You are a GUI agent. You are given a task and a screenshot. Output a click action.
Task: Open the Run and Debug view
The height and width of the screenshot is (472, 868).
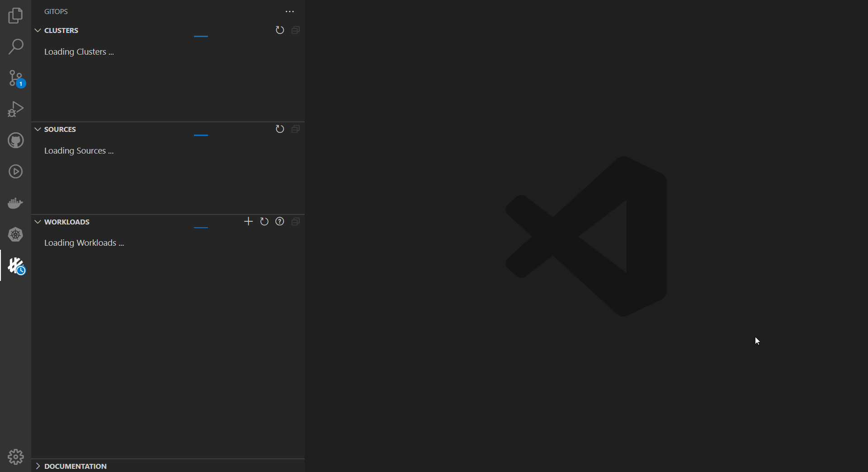point(15,109)
